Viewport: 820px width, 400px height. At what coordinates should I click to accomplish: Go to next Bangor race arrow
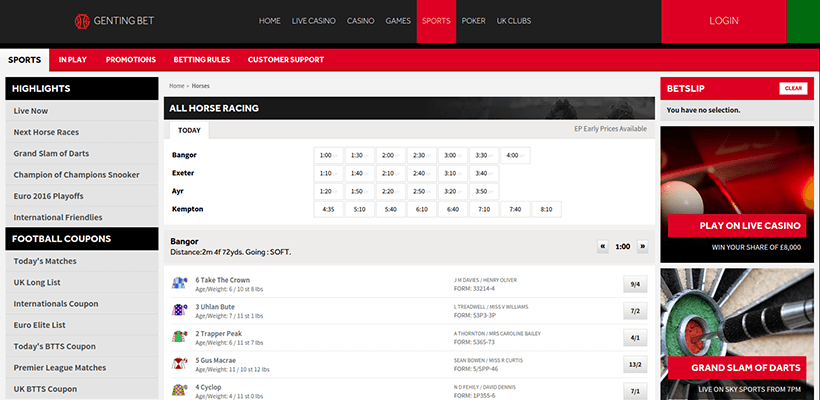pyautogui.click(x=642, y=247)
